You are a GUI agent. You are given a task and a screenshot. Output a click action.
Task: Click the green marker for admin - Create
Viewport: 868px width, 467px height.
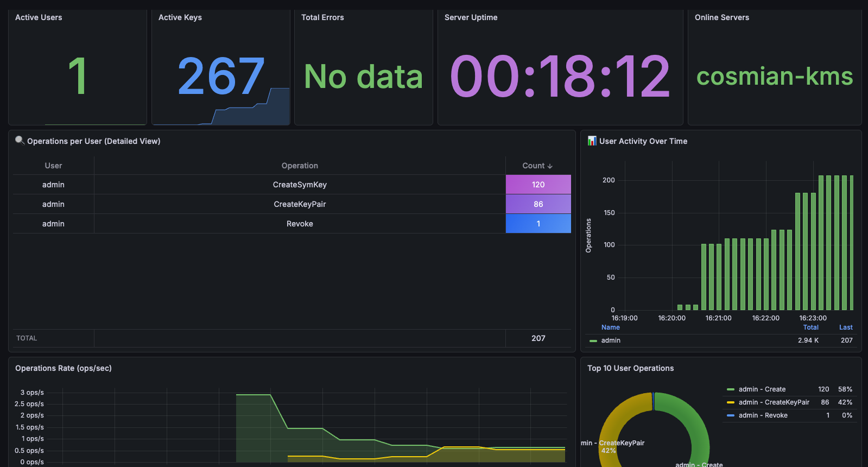[x=731, y=389]
